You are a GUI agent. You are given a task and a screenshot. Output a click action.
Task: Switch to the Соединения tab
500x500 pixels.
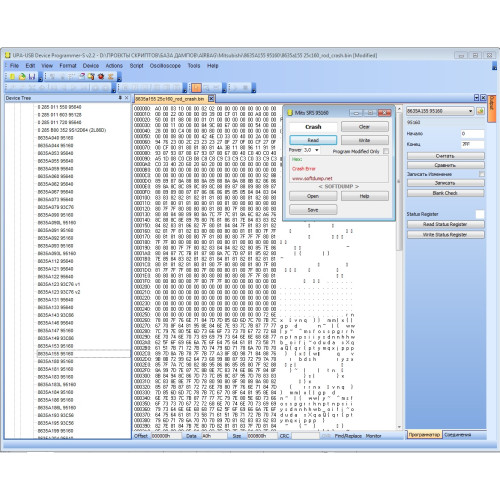[x=457, y=435]
